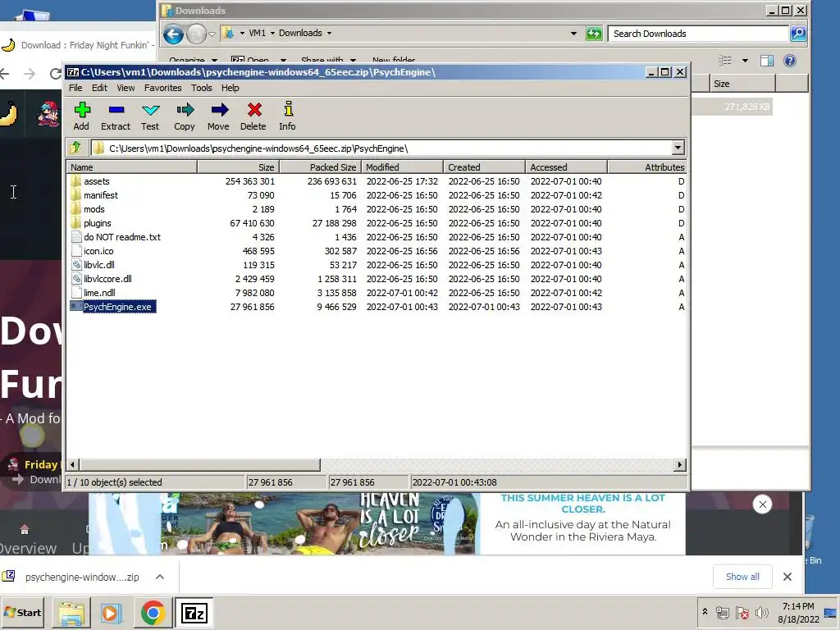This screenshot has height=630, width=840.
Task: Reload the Chrome page
Action: pyautogui.click(x=55, y=73)
